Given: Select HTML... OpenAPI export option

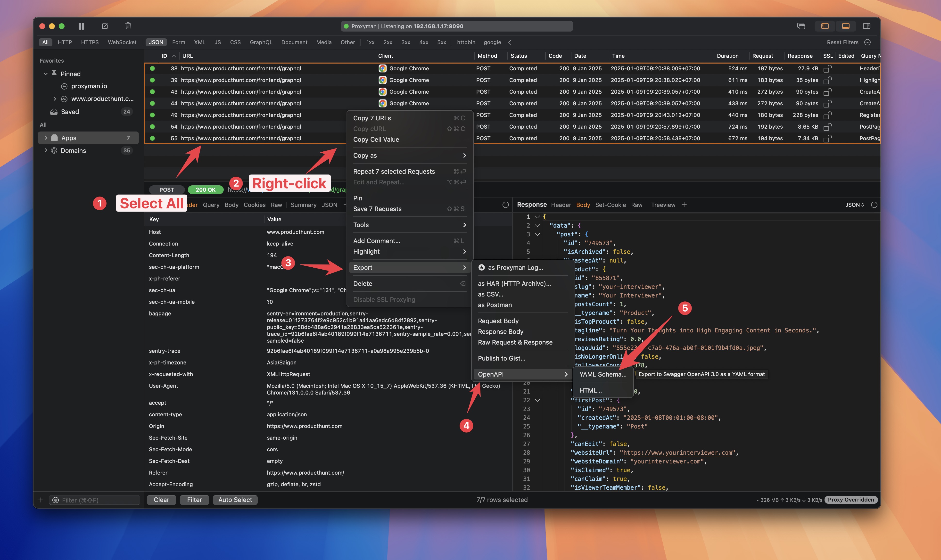Looking at the screenshot, I should (603, 391).
